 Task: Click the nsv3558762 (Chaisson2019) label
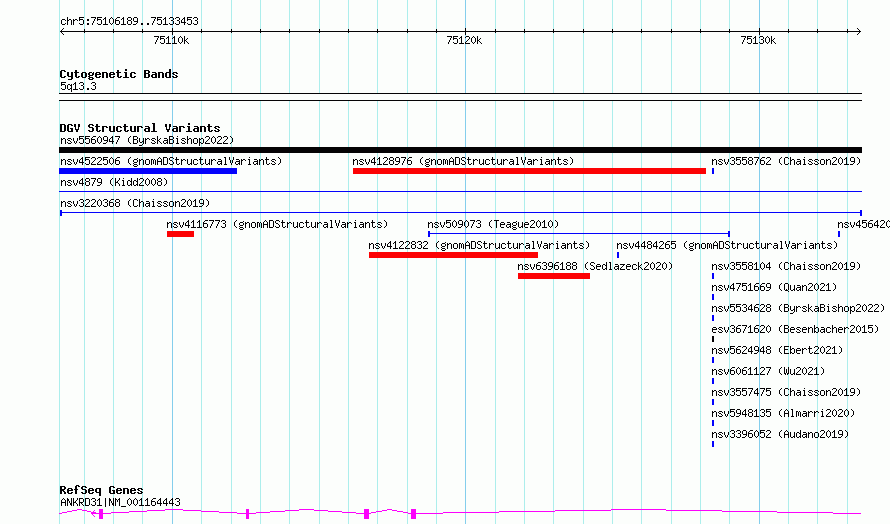pos(786,161)
